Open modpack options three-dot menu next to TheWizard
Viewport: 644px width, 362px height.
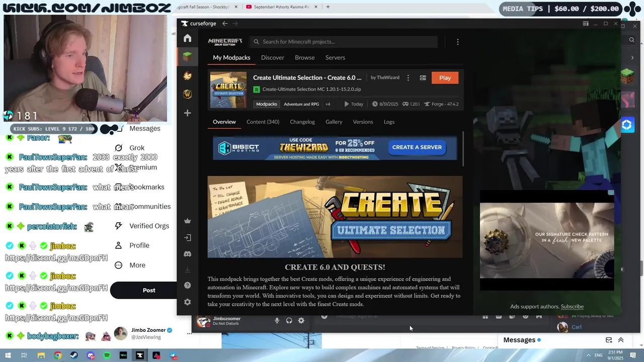click(408, 78)
